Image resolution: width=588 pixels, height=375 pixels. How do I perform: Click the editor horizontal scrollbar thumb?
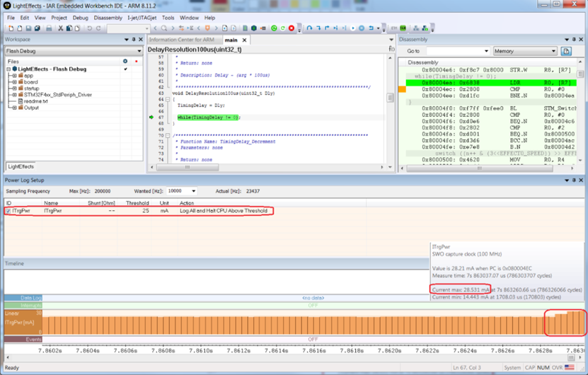pos(188,167)
